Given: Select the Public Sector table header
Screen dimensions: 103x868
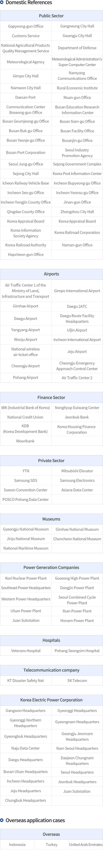Looking at the screenshot, I should click(51, 16).
